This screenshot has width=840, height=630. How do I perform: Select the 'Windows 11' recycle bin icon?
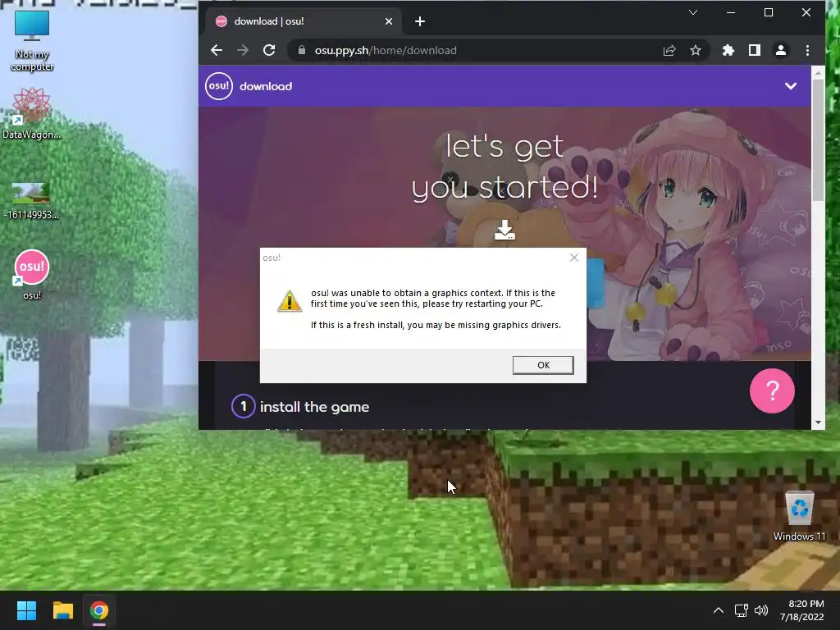[799, 516]
